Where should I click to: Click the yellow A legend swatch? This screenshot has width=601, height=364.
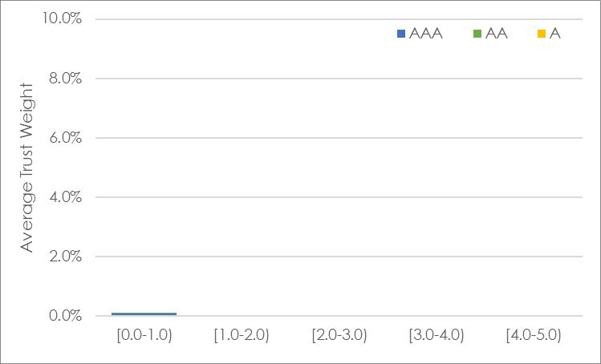(541, 34)
